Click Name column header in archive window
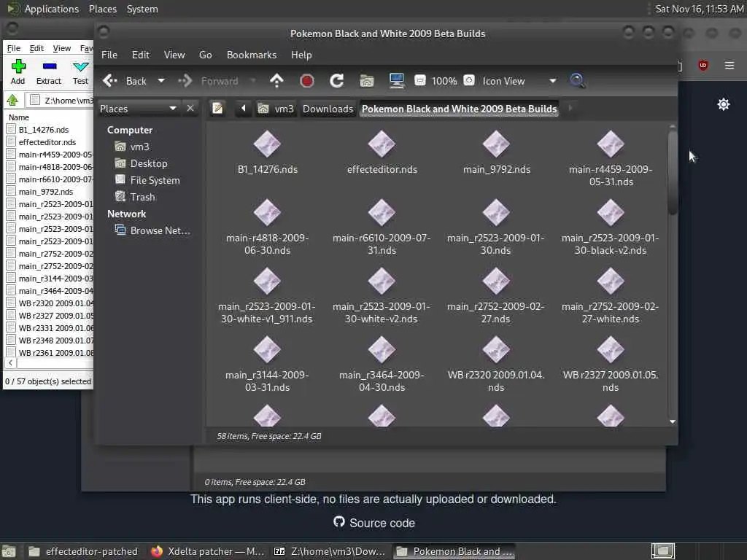This screenshot has height=560, width=747. 19,117
